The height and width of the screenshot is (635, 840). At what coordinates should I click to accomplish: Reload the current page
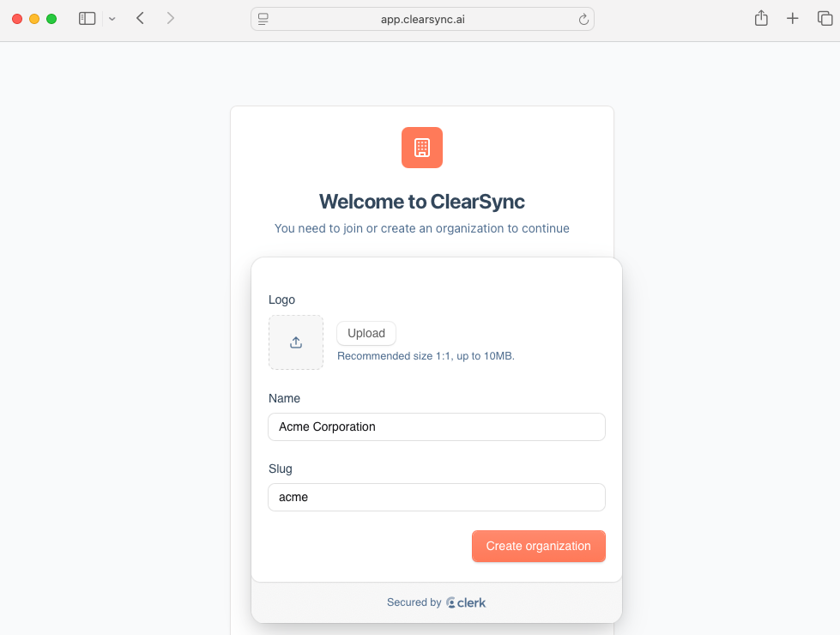tap(583, 20)
